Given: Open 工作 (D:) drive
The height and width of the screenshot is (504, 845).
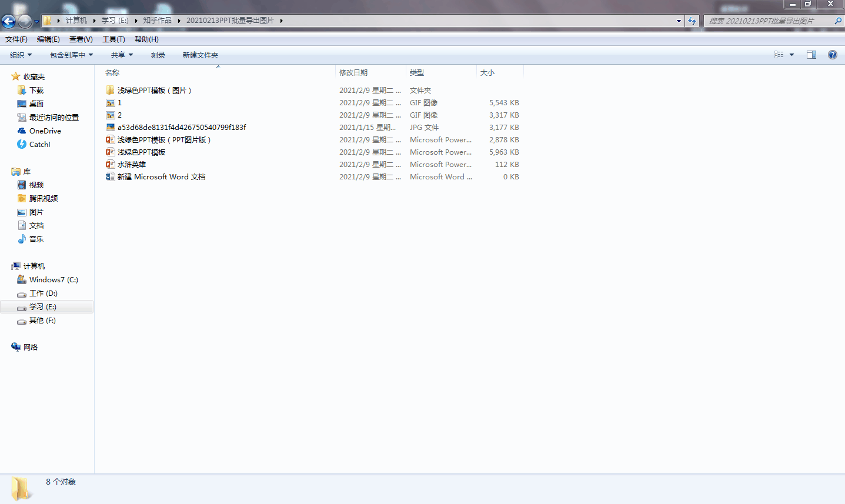Looking at the screenshot, I should pos(44,293).
